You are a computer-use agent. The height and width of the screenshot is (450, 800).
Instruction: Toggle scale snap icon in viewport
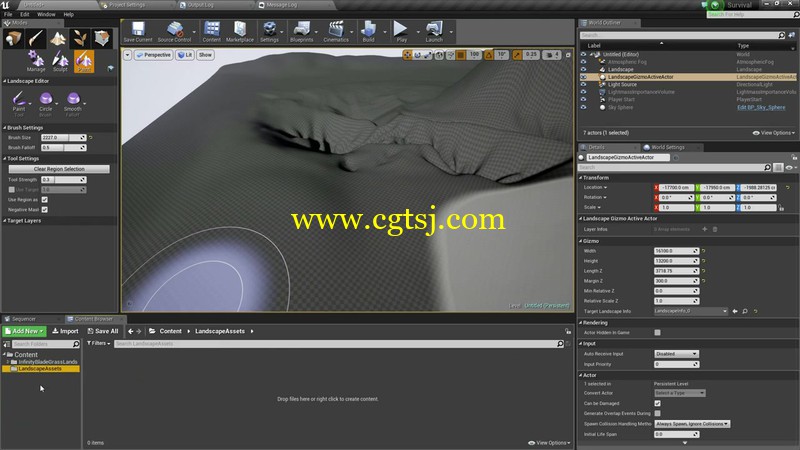point(517,55)
